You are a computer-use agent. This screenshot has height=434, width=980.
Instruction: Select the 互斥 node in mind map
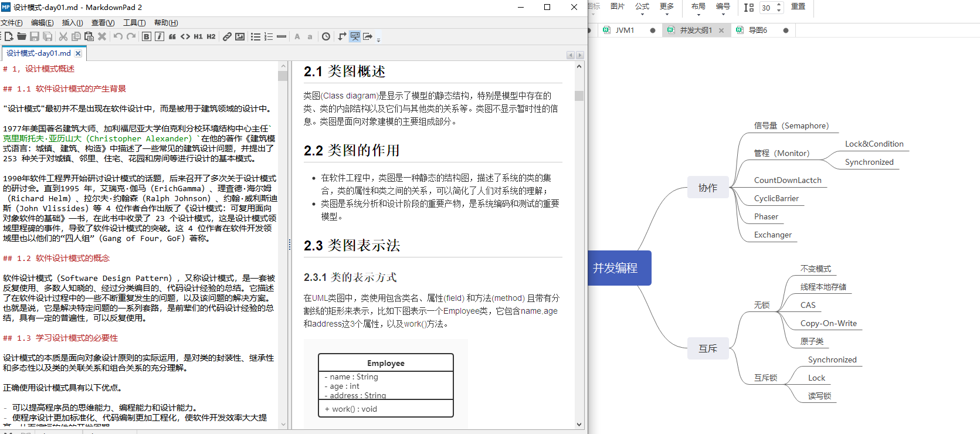(x=708, y=348)
